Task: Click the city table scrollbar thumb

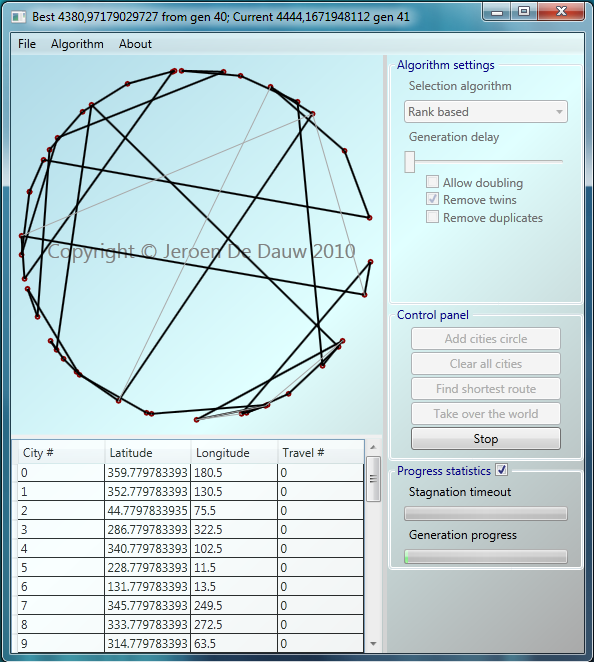Action: tap(373, 479)
